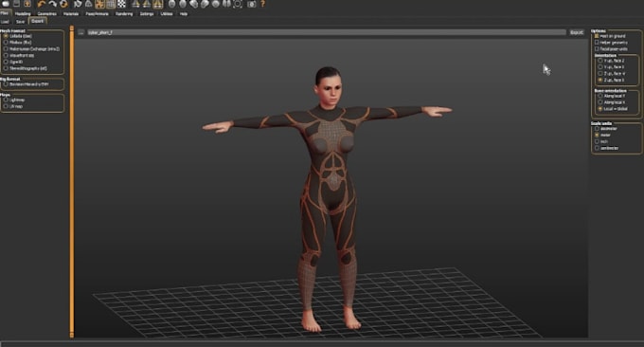Select Local = Global bone orientation
Image resolution: width=644 pixels, height=347 pixels.
point(613,108)
